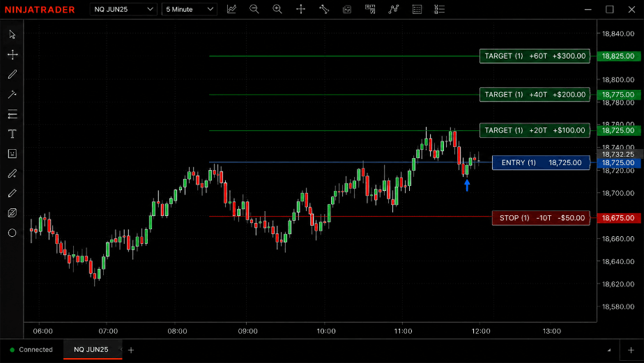This screenshot has width=644, height=363.
Task: Select the STOP -10T -$50.00 order label
Action: [541, 218]
